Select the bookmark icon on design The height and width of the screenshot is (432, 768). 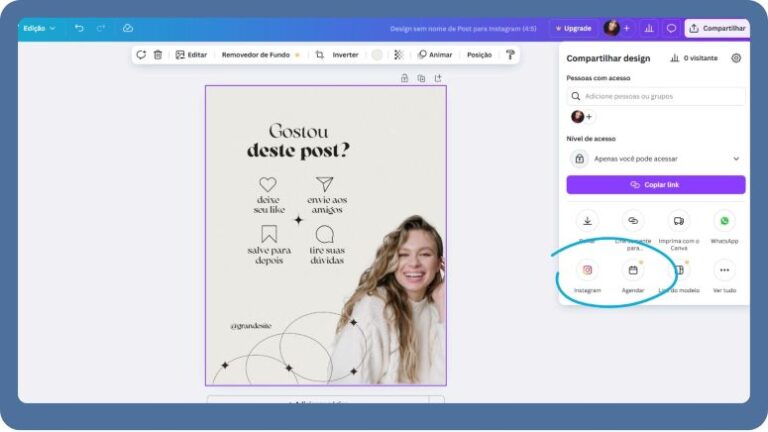point(269,234)
